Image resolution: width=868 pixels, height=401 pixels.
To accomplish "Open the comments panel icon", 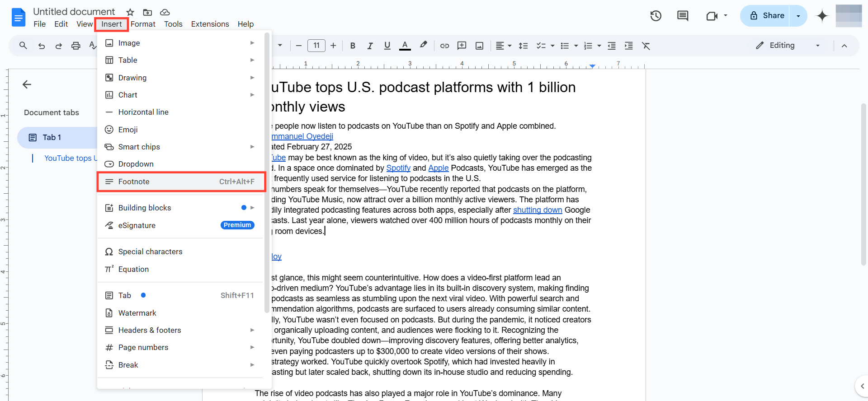I will [x=683, y=16].
